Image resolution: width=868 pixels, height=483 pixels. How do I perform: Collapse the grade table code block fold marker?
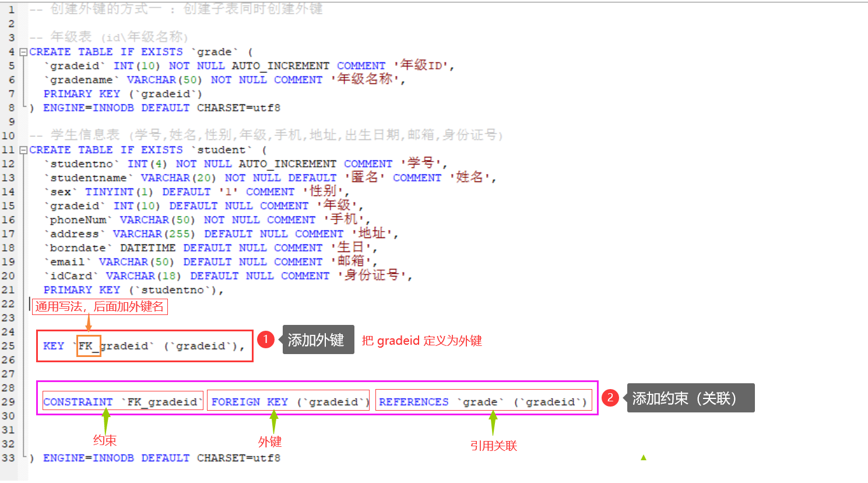point(23,52)
